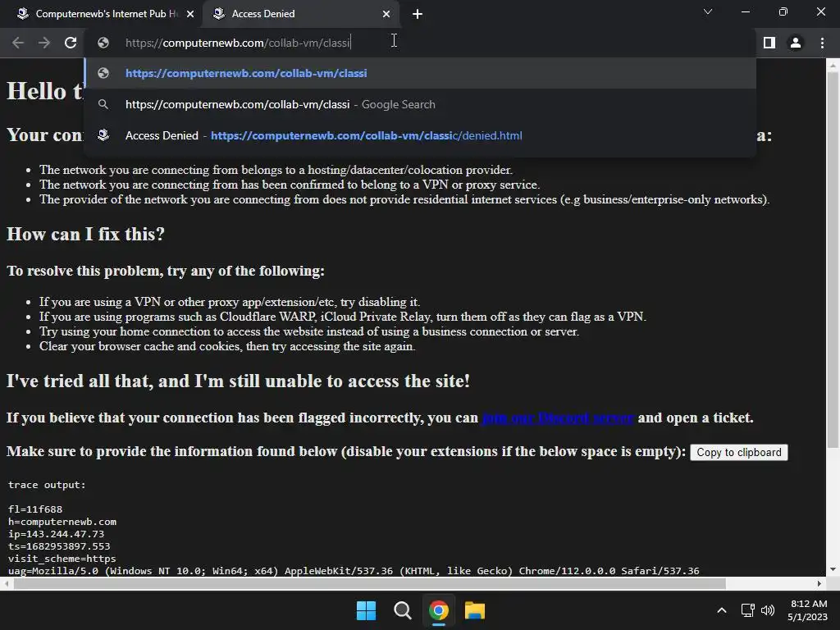Open a new tab with plus icon
This screenshot has height=630, width=840.
[x=418, y=14]
